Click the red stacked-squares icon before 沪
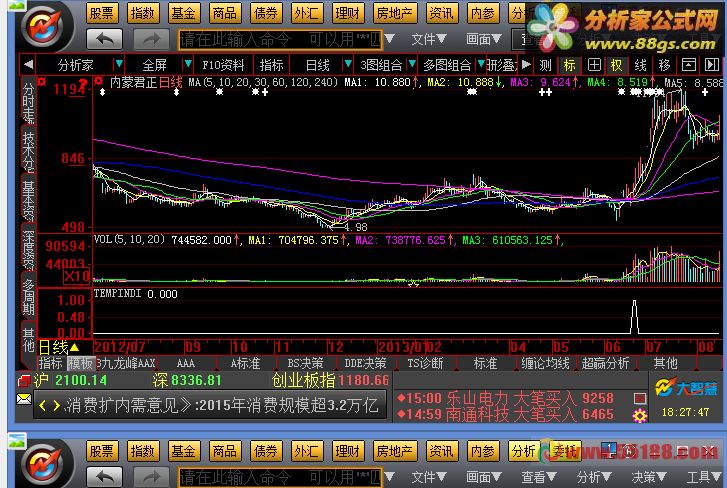Viewport: 727px width, 488px height. (x=24, y=381)
